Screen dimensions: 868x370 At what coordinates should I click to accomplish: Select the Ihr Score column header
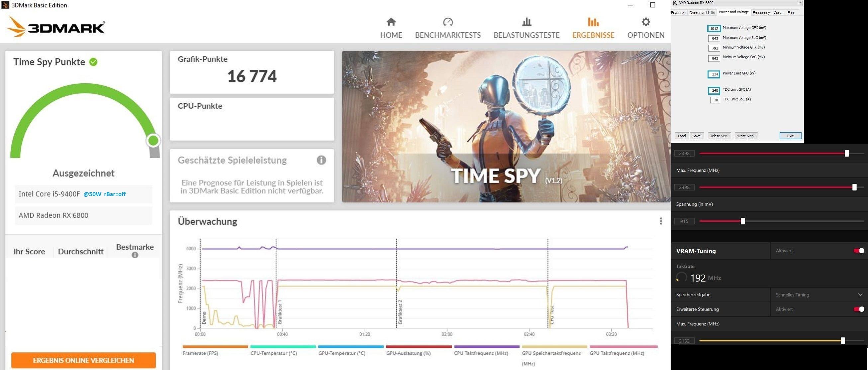(x=29, y=252)
